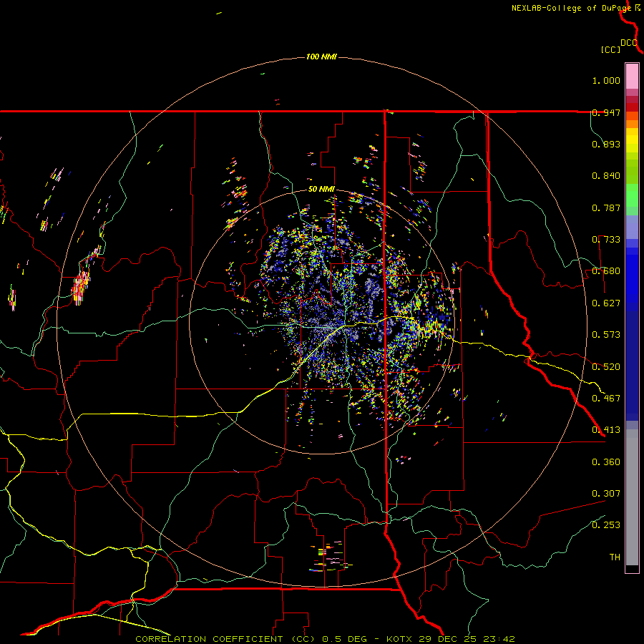This screenshot has height=644, width=644.
Task: Click the 0.947 color scale value
Action: tap(606, 112)
